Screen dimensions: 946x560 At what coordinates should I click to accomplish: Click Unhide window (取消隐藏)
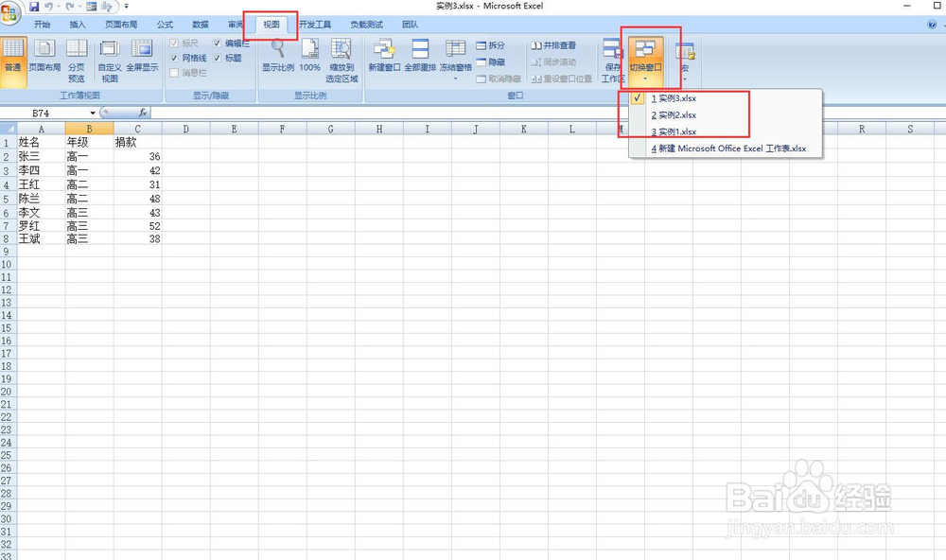click(499, 79)
